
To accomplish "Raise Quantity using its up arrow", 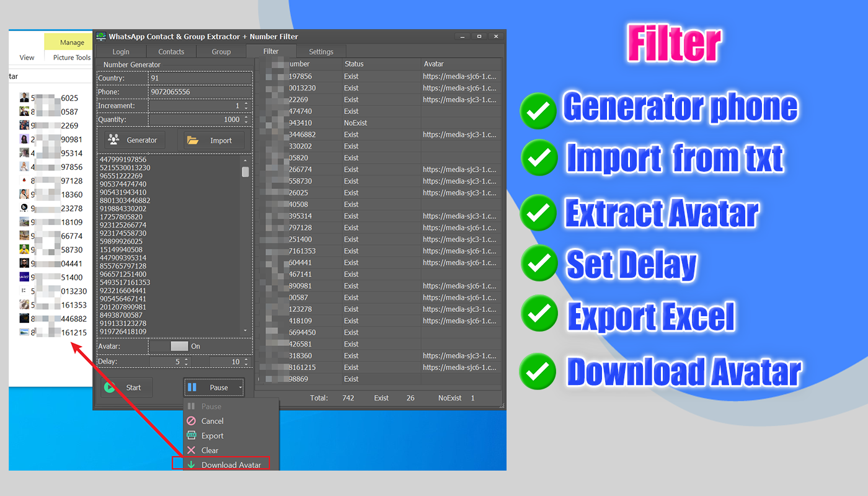I will pyautogui.click(x=246, y=117).
